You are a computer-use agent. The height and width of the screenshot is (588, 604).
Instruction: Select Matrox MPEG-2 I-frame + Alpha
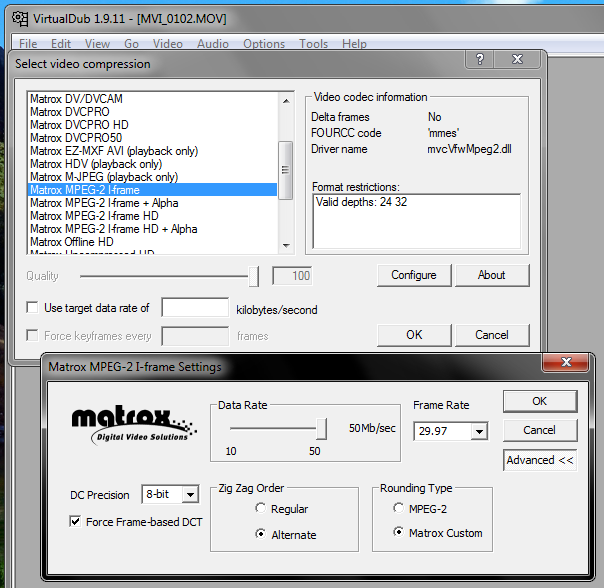153,203
